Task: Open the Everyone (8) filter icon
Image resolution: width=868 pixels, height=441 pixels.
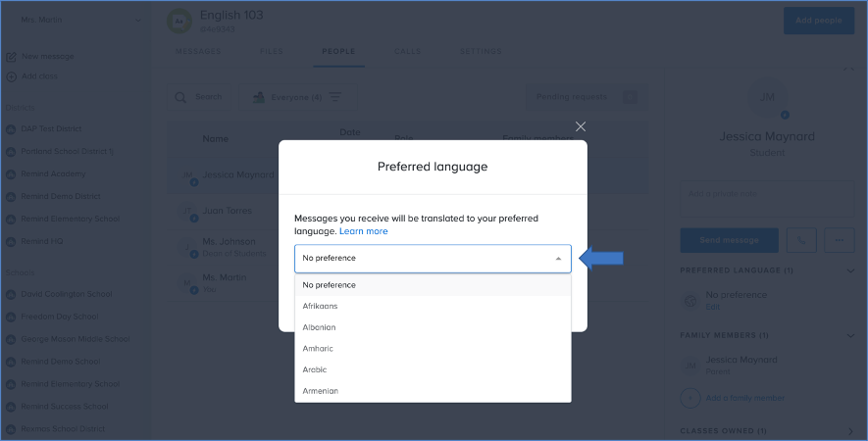Action: pos(335,97)
